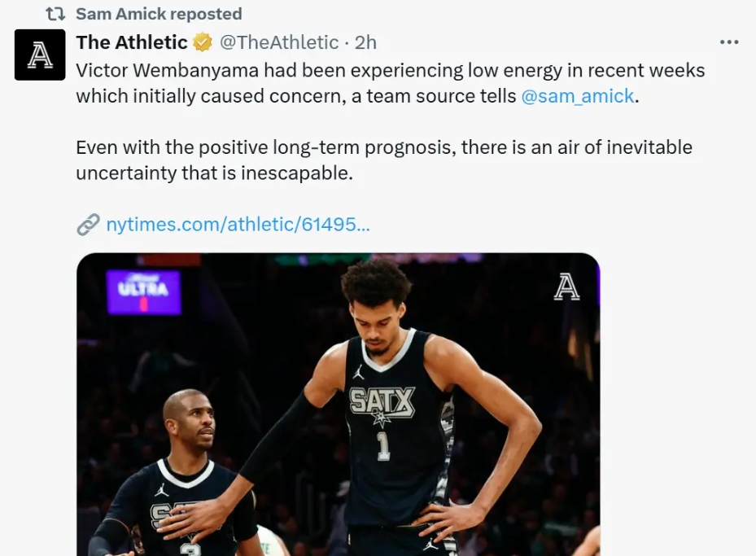Open the "Sam Amick reposted" label
This screenshot has width=756, height=556.
[x=159, y=14]
